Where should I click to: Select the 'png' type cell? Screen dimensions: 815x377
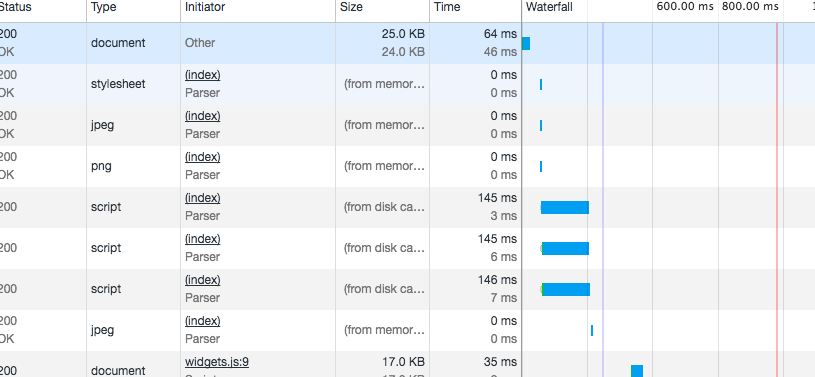point(101,166)
